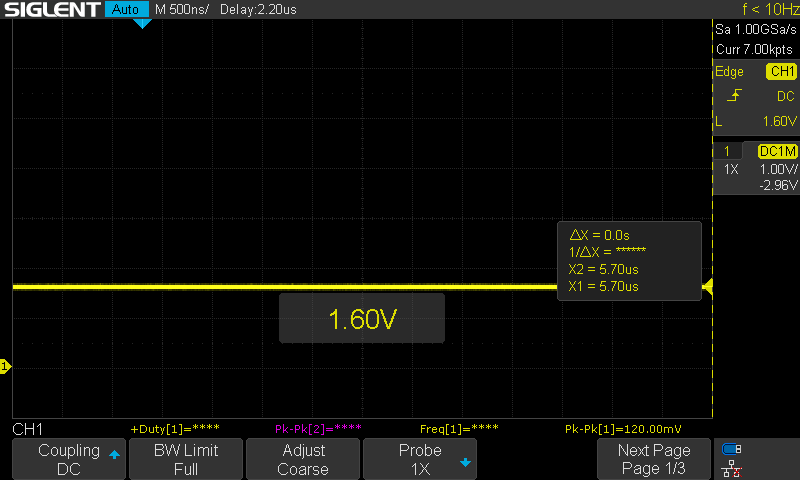This screenshot has height=480, width=800.
Task: Select the channel 1 tab in side panel
Action: point(727,151)
